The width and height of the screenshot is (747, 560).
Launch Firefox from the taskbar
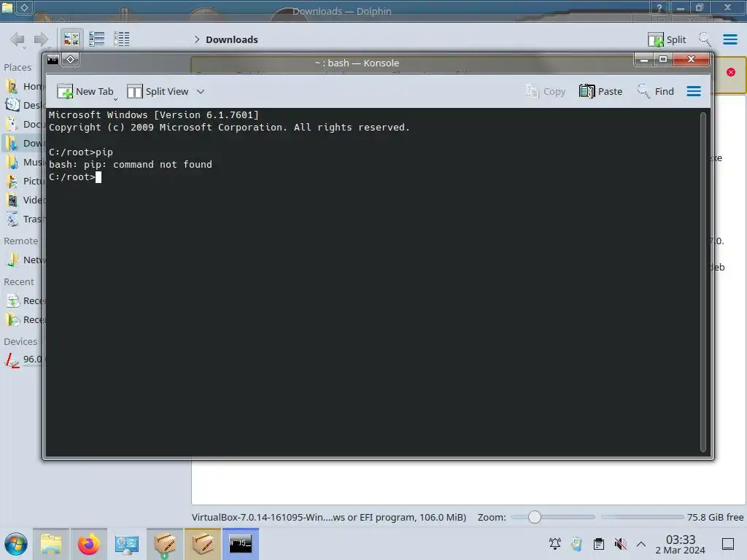coord(88,544)
